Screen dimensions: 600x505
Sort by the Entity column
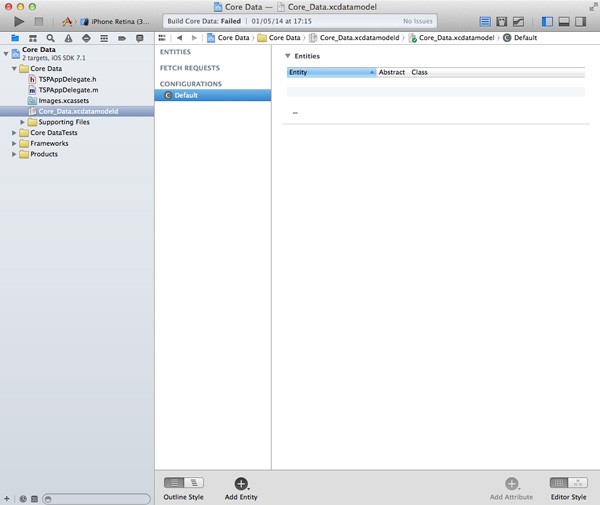[x=331, y=72]
